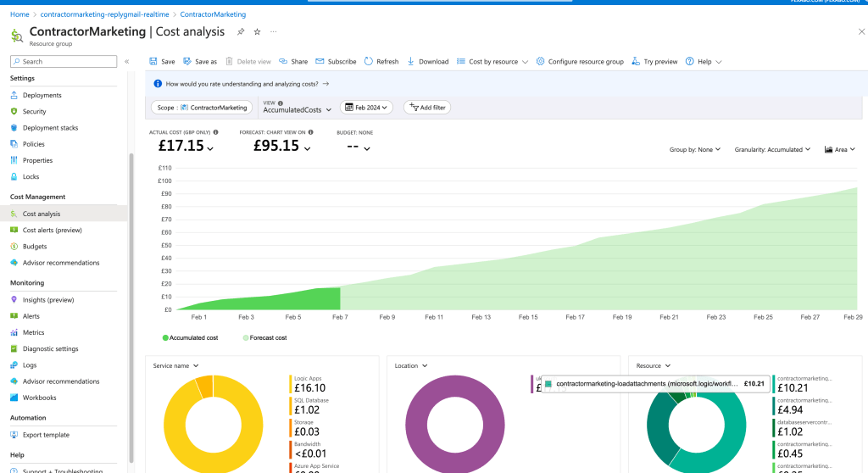Refresh the cost analysis data

[381, 62]
